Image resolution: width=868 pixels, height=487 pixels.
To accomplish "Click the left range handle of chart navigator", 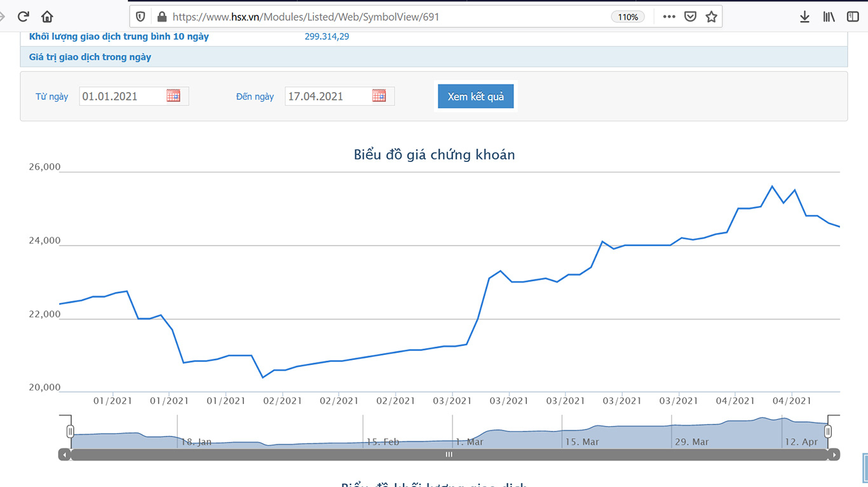I will tap(71, 432).
